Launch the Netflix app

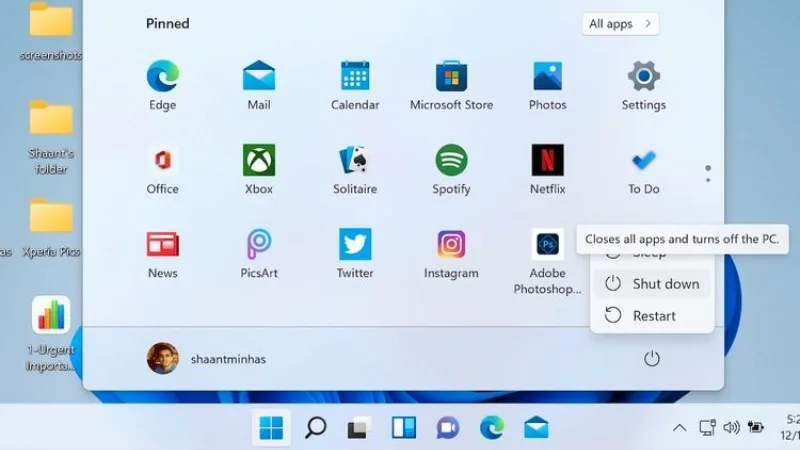[547, 170]
